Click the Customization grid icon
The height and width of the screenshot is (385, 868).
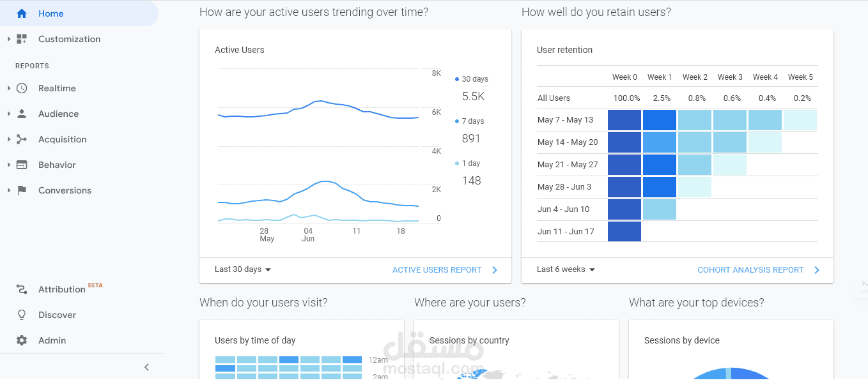pos(22,39)
